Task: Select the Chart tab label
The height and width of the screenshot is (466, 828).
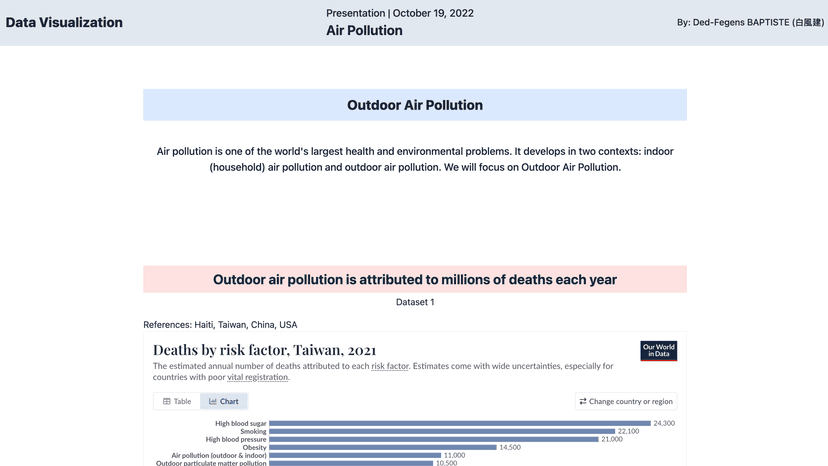Action: (x=229, y=402)
